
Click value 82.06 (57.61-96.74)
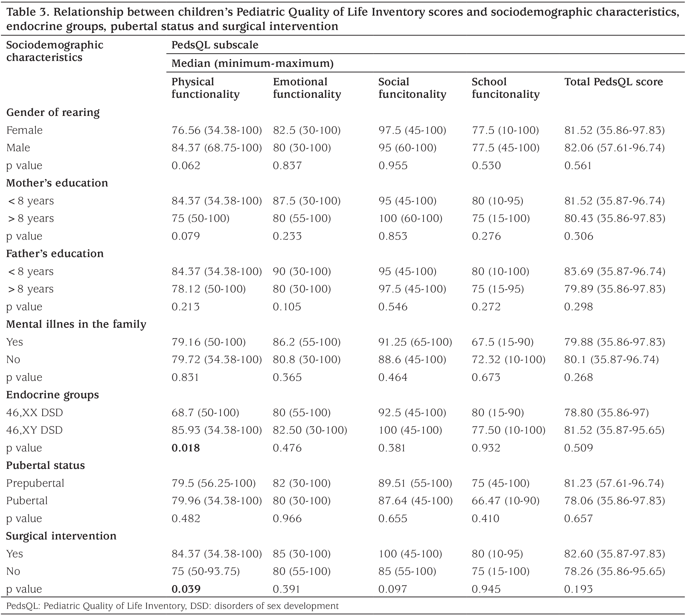point(614,148)
